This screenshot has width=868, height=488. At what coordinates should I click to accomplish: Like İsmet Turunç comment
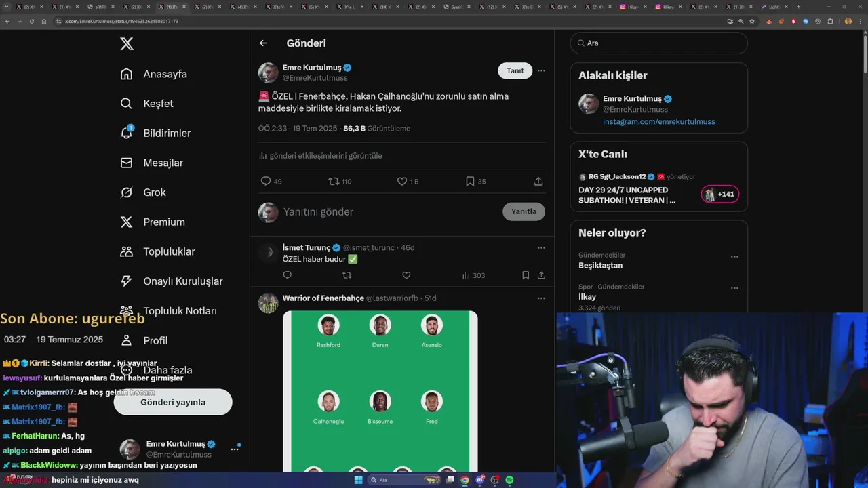click(x=406, y=275)
